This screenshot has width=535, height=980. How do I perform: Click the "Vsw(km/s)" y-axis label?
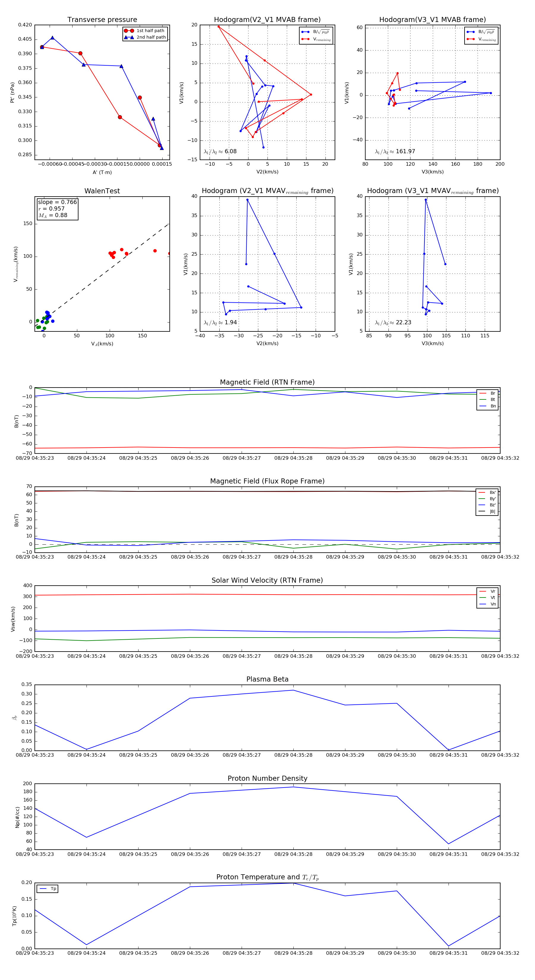point(13,619)
